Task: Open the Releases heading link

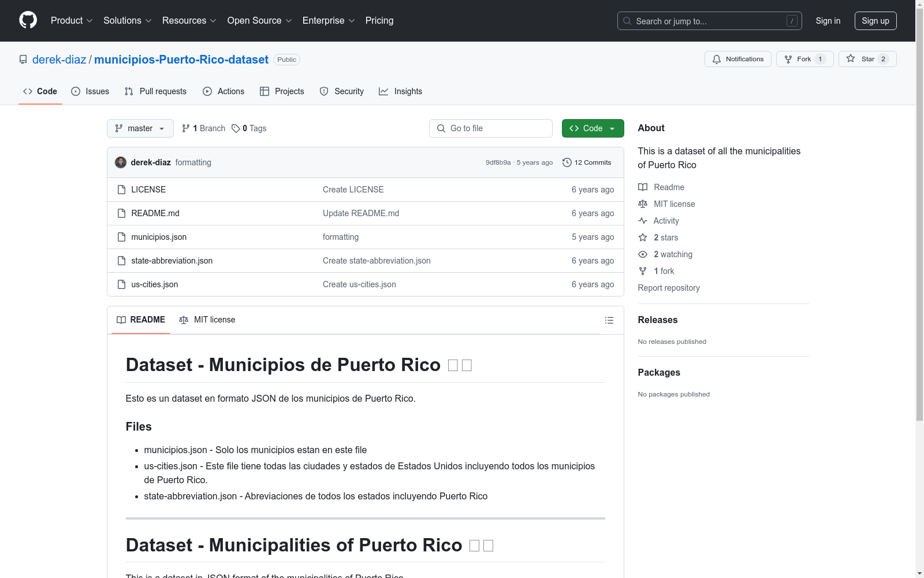Action: point(658,320)
